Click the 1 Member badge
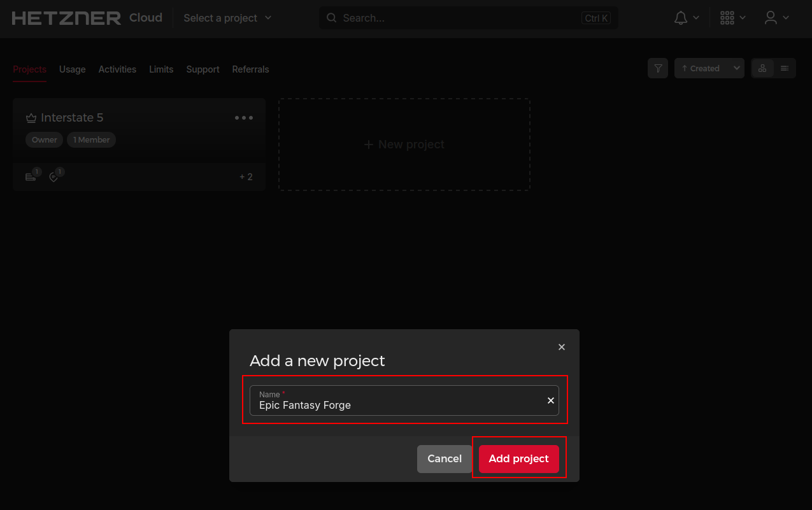Image resolution: width=812 pixels, height=510 pixels. point(91,139)
